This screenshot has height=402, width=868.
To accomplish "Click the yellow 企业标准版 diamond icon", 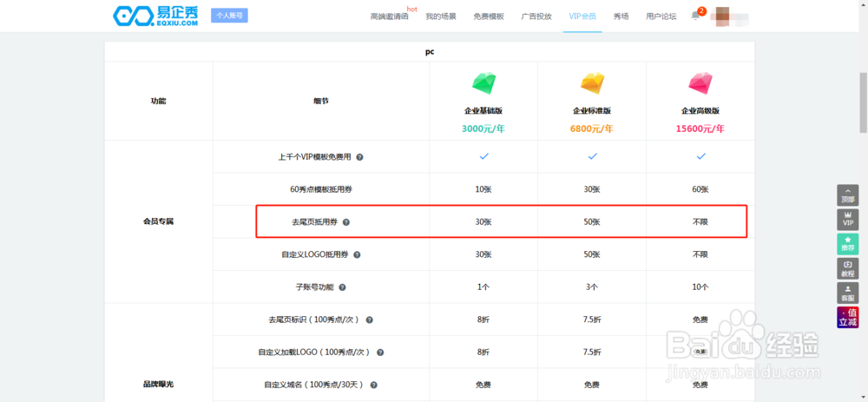I will pos(592,82).
